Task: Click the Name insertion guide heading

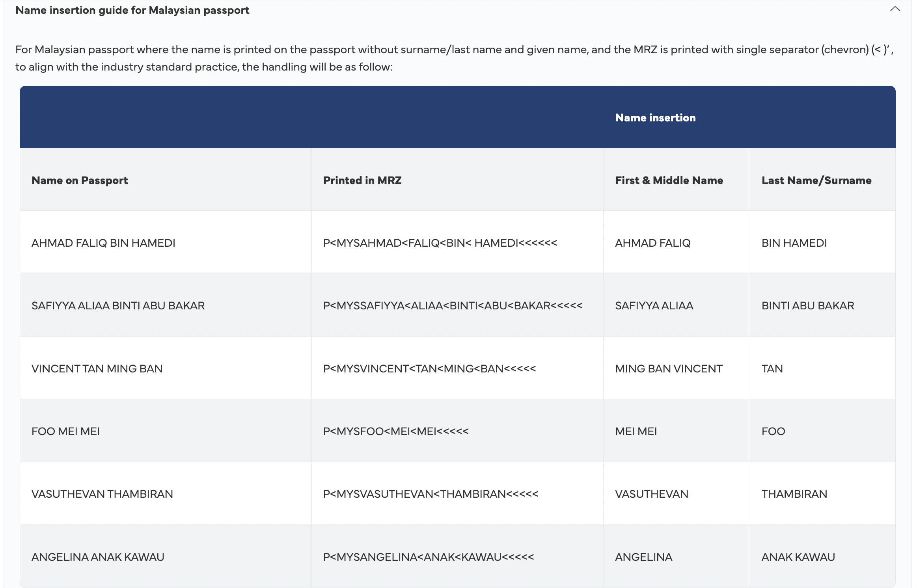Action: (132, 10)
